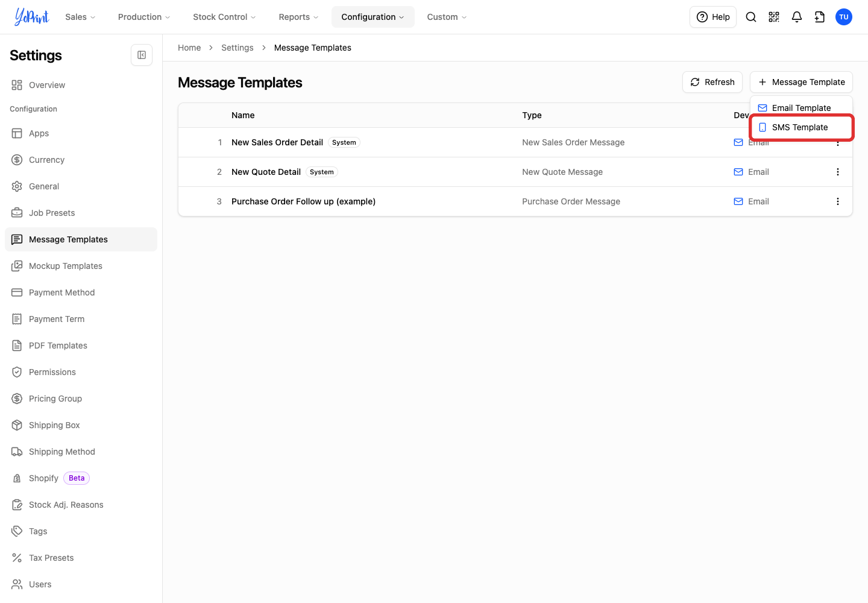Open Payment Method settings
Screen dimensions: 868x603
[81, 292]
